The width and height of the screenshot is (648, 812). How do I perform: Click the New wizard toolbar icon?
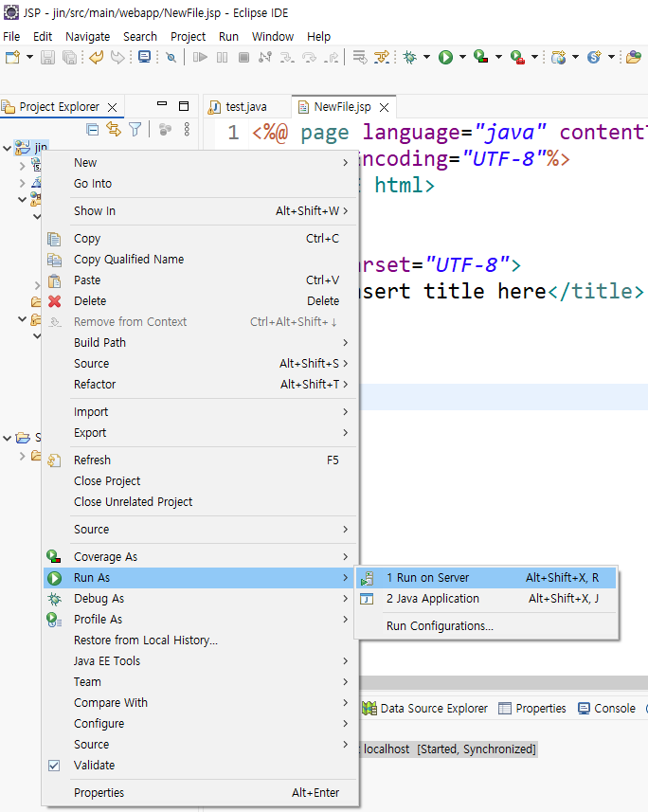pyautogui.click(x=12, y=57)
